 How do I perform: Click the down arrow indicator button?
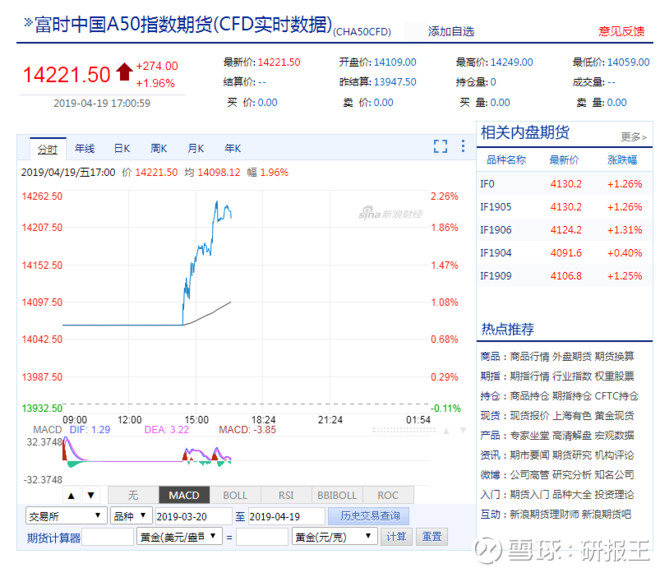click(90, 495)
